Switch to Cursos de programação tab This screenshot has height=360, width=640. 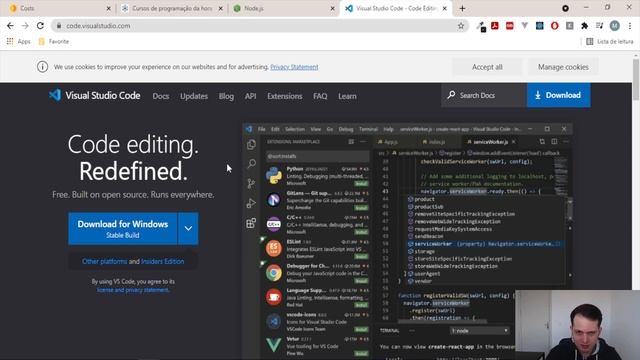click(171, 8)
